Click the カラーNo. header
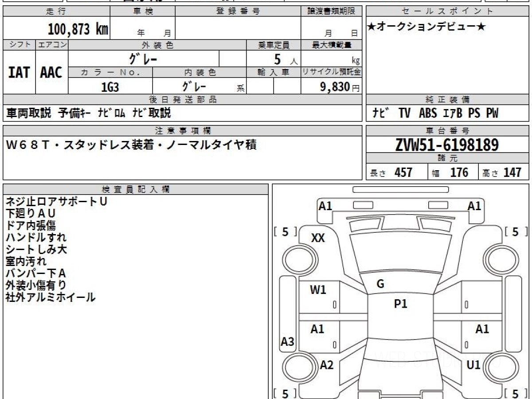The image size is (532, 399). (x=110, y=72)
